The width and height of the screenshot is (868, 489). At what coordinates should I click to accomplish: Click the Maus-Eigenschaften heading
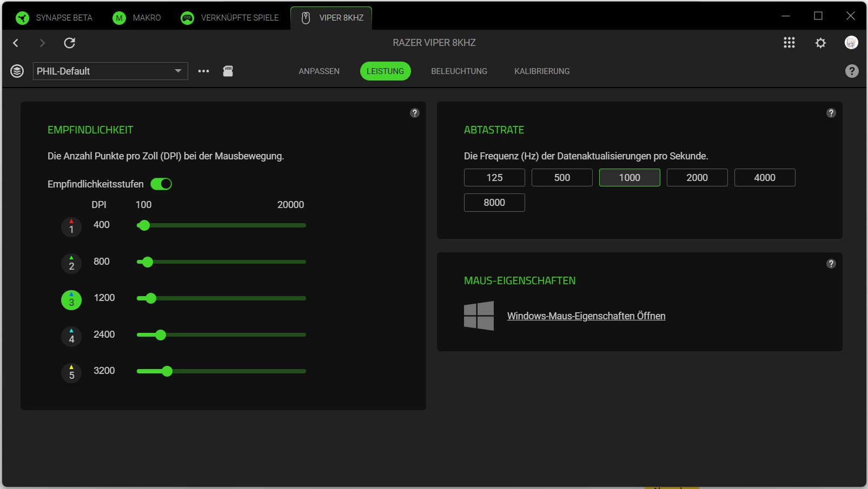(x=520, y=281)
